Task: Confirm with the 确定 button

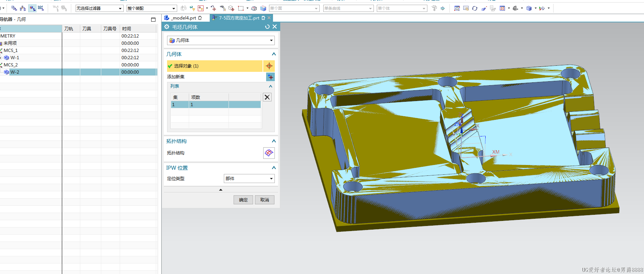Action: point(243,200)
